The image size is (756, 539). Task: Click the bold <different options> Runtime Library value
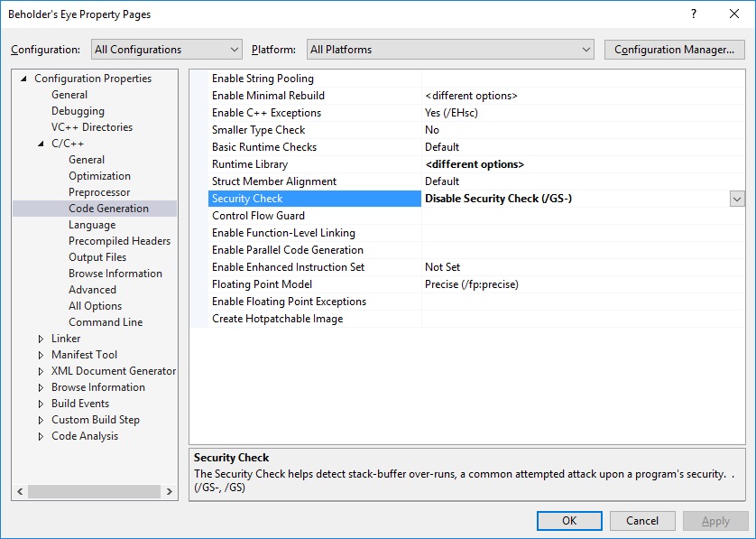[475, 164]
